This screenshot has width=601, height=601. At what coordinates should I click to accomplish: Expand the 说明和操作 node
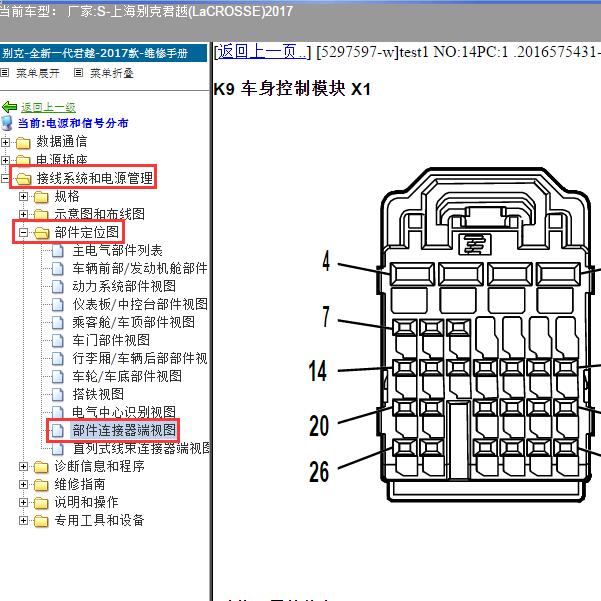pyautogui.click(x=23, y=502)
